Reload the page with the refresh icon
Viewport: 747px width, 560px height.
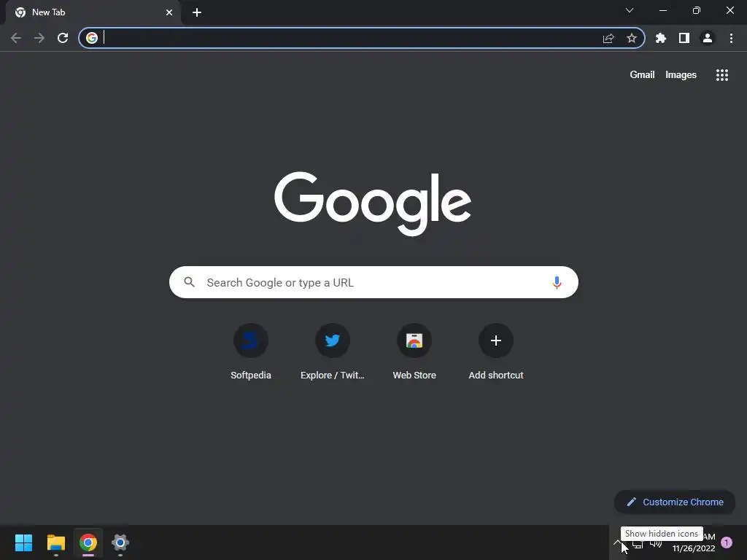pos(63,38)
